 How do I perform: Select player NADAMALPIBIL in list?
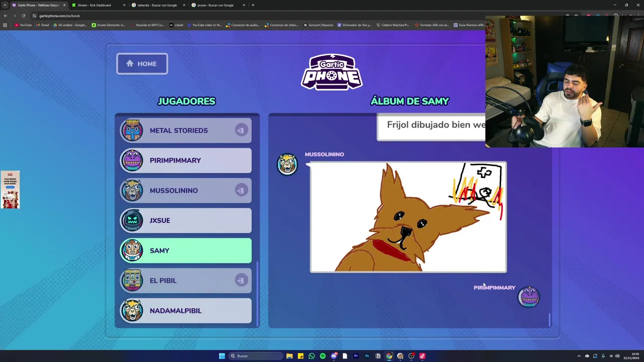186,311
